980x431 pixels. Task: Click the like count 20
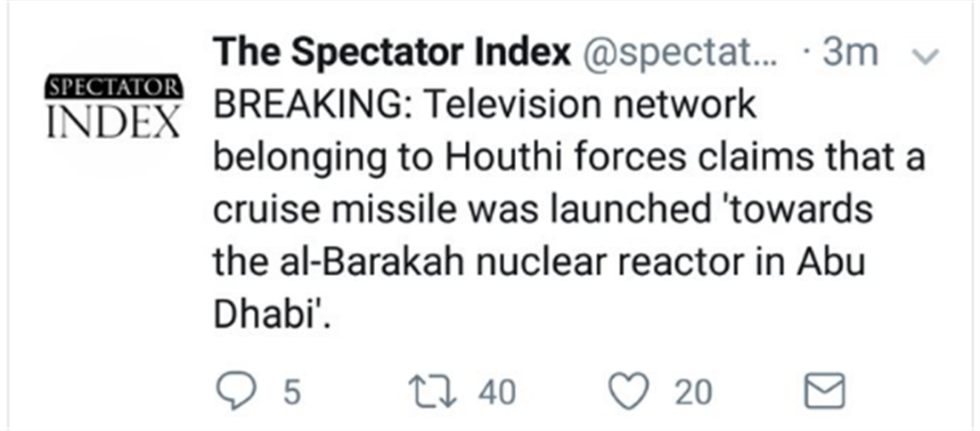pos(693,392)
